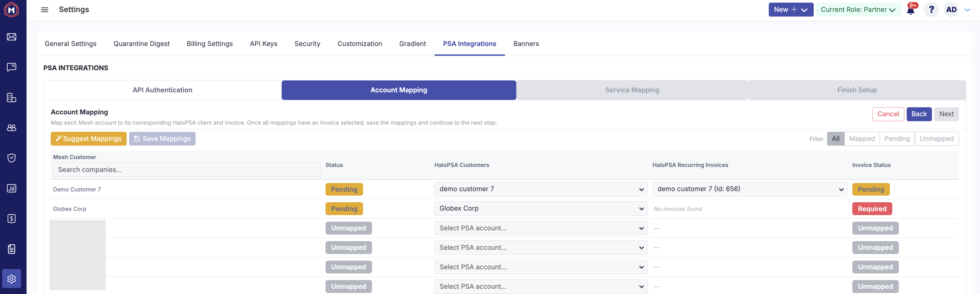Click the Pending status badge for Demo Customer 7
Viewport: 980px width, 294px height.
click(344, 189)
